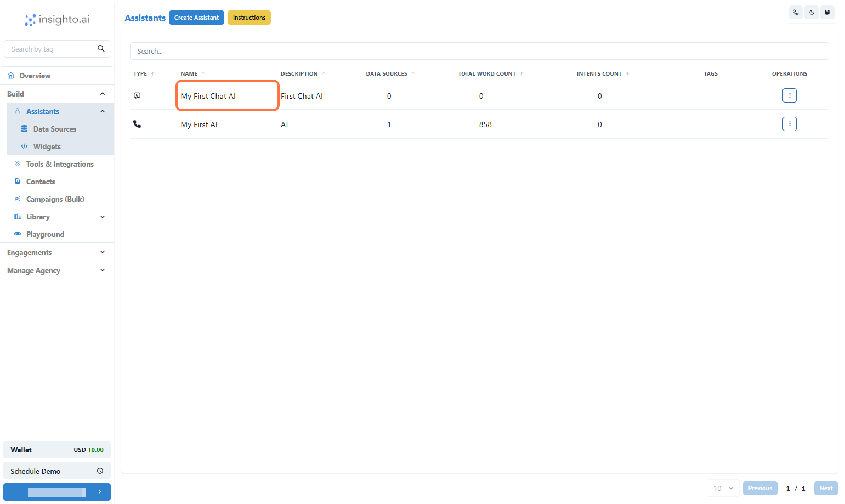Click the Tools & Integrations icon

tap(18, 163)
